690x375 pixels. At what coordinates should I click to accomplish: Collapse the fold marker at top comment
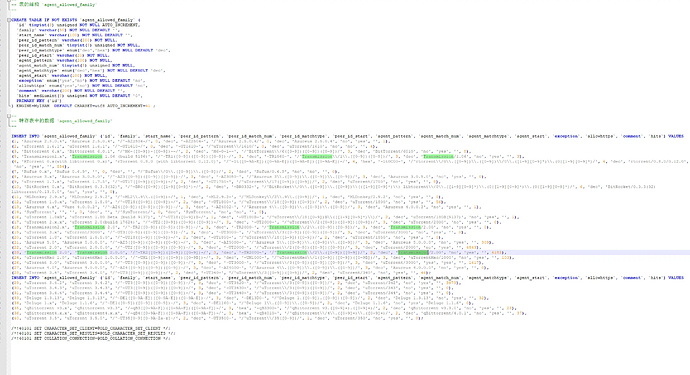tap(9, 0)
